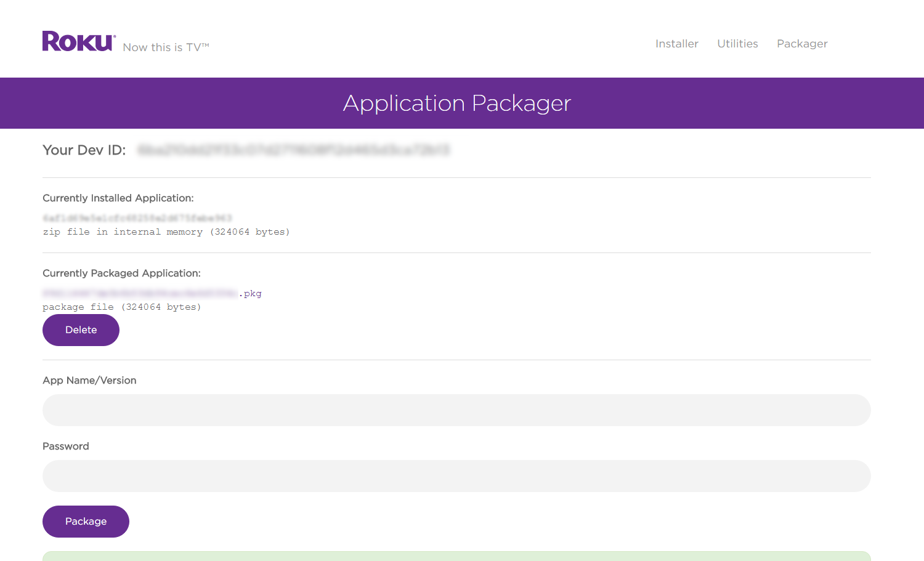The image size is (924, 561).
Task: Download the packaged .pkg file link
Action: click(x=152, y=294)
